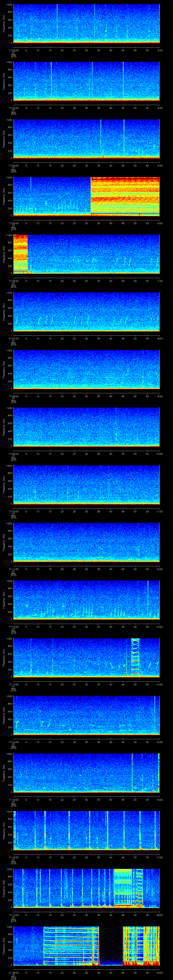
Task: Click red broadband noise block in 17:05:00 spectrogram
Action: pos(125,196)
